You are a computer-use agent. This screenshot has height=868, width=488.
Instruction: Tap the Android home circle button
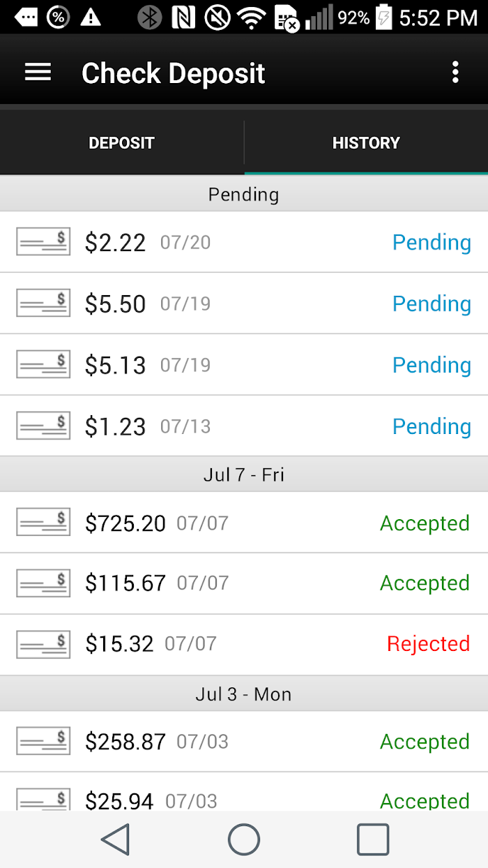tap(244, 839)
